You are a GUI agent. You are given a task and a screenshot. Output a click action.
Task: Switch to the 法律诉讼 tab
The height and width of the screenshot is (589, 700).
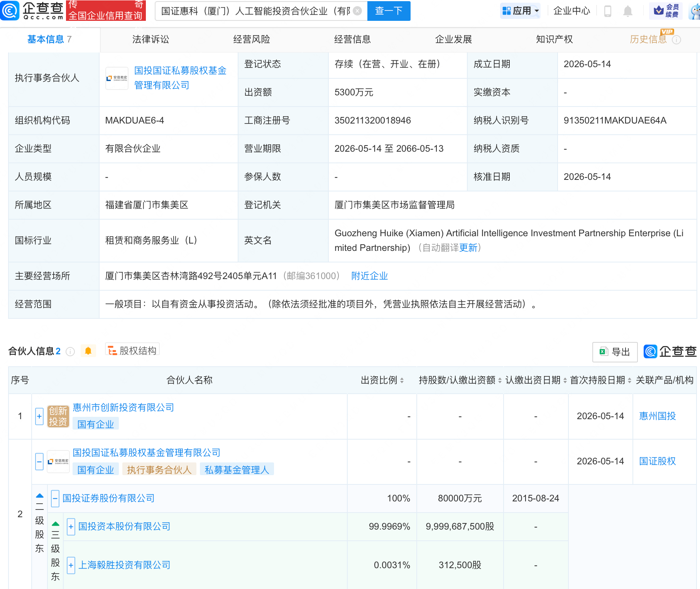click(150, 39)
